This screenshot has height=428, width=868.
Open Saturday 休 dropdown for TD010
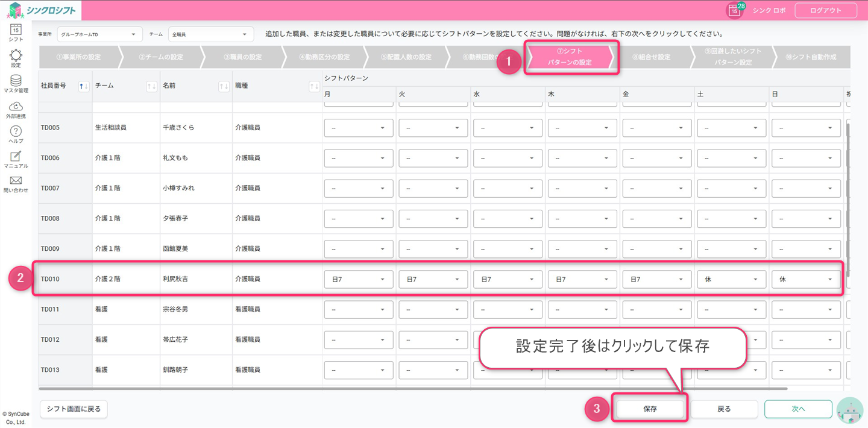point(731,279)
